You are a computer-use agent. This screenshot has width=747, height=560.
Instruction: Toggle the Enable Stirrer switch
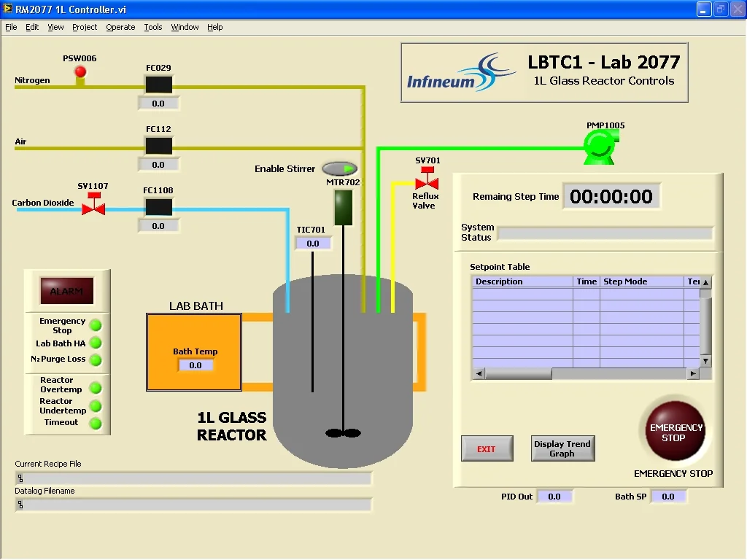[340, 169]
